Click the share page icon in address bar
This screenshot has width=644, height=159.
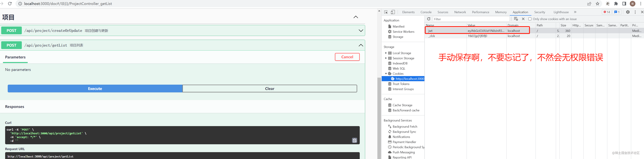click(x=589, y=3)
